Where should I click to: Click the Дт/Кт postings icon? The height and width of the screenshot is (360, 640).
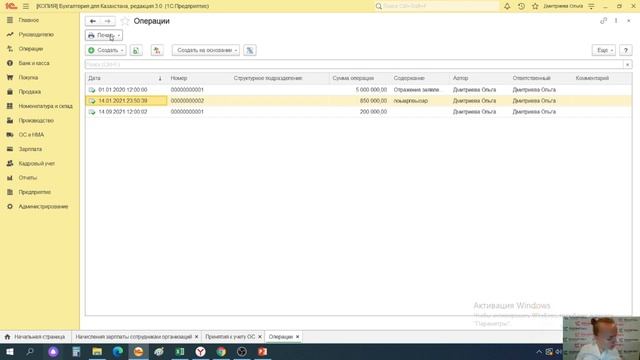click(x=157, y=50)
